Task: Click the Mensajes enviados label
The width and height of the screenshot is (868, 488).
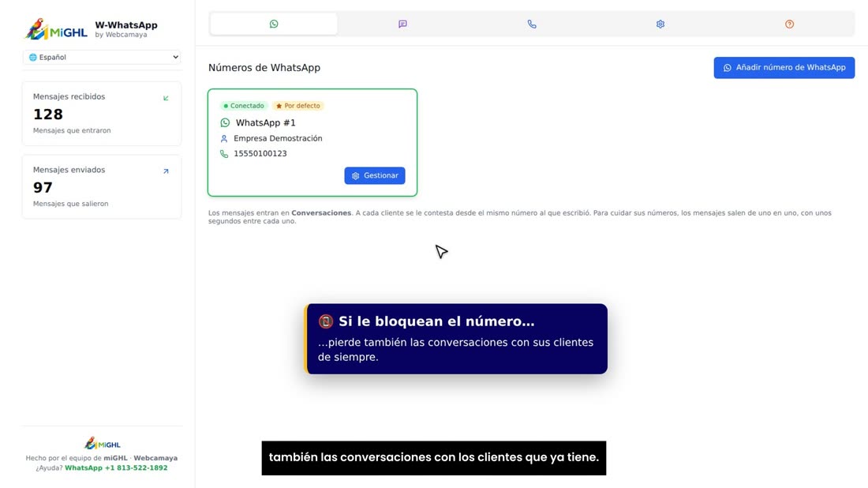Action: pos(69,170)
